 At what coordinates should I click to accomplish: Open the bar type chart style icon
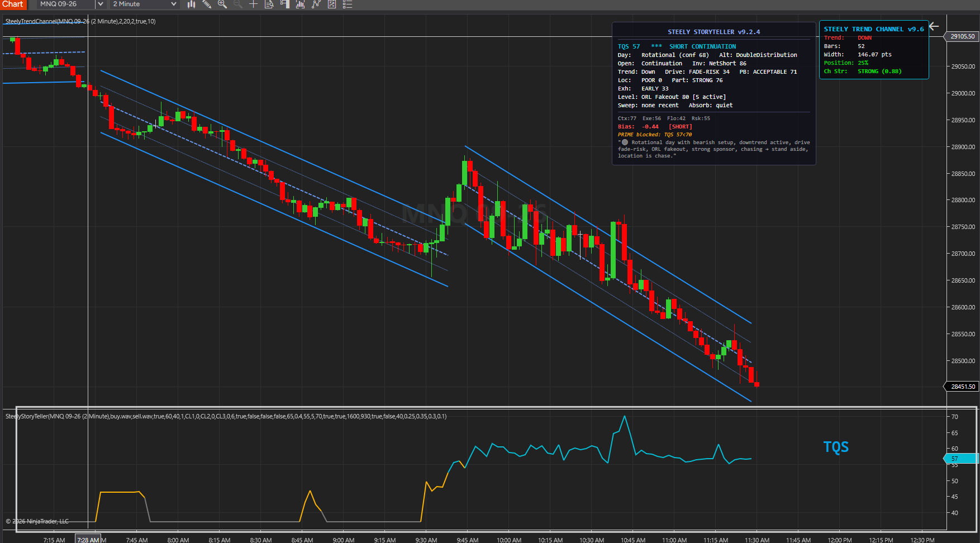click(191, 4)
